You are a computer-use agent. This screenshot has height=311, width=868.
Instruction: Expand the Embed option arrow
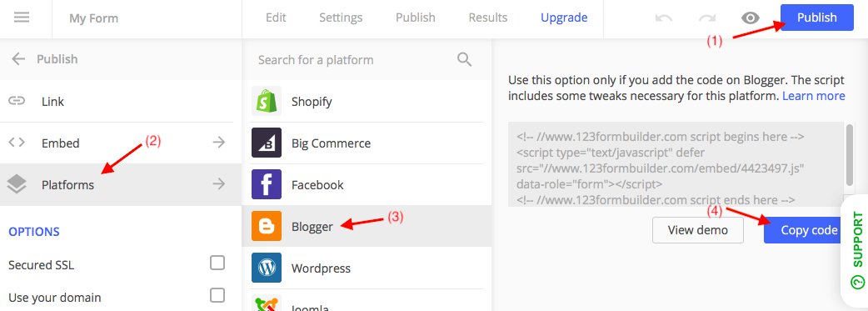[219, 143]
